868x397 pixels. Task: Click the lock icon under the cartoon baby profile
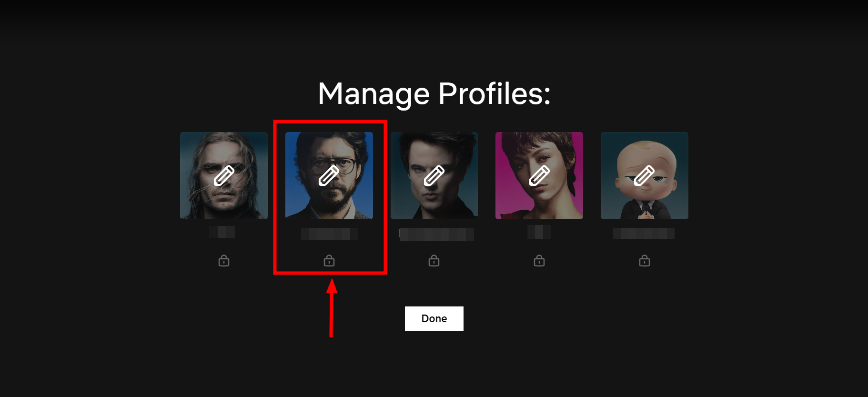645,261
